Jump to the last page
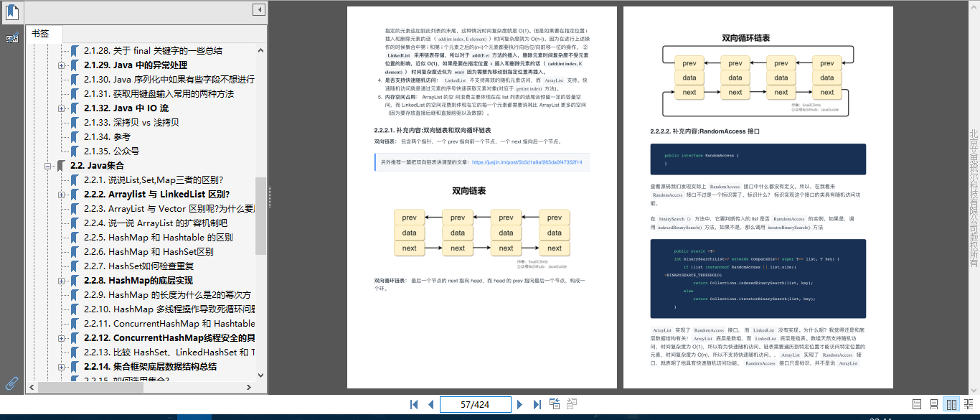Image resolution: width=980 pixels, height=420 pixels. pos(537,405)
